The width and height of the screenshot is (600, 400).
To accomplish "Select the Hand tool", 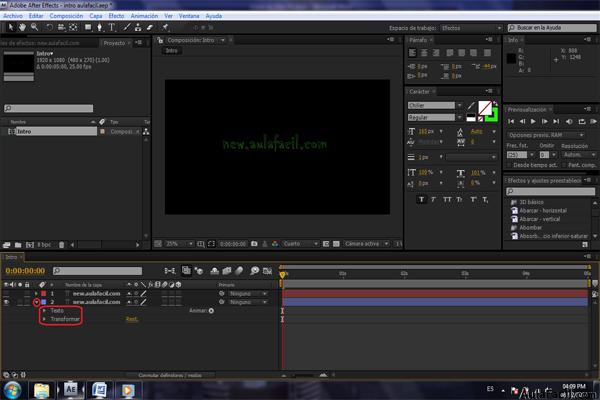I will [22, 27].
